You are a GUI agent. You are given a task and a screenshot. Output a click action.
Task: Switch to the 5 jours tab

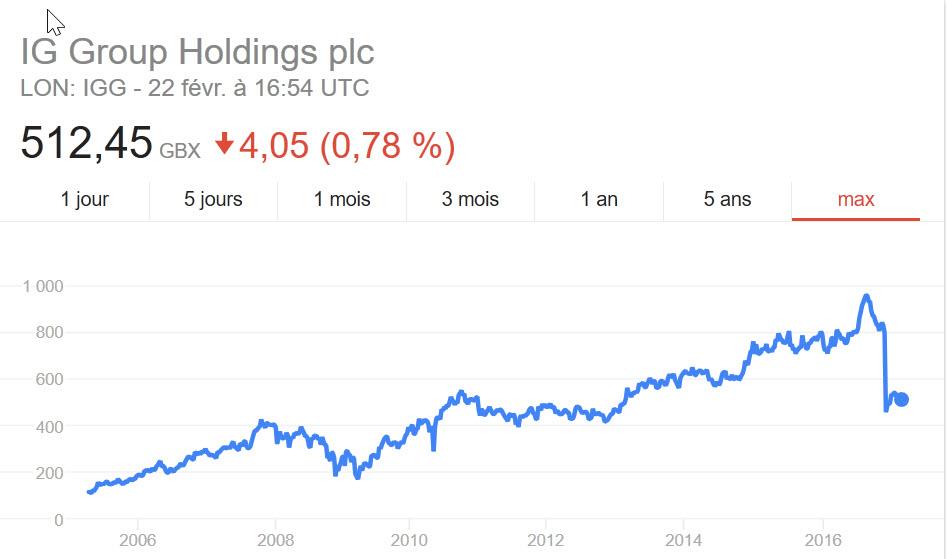click(213, 199)
